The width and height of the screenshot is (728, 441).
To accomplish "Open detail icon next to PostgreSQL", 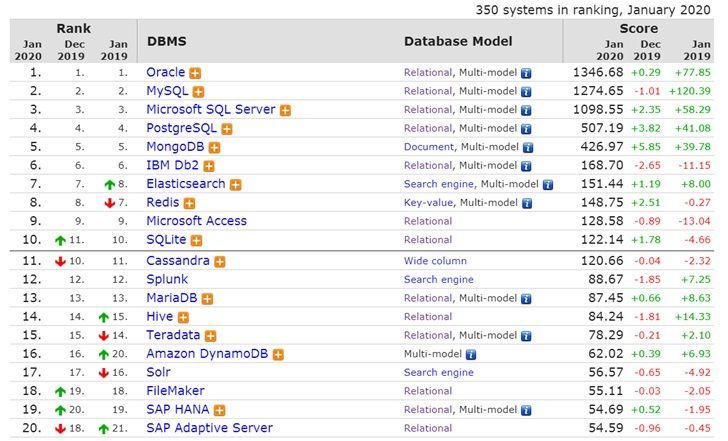I will click(227, 129).
